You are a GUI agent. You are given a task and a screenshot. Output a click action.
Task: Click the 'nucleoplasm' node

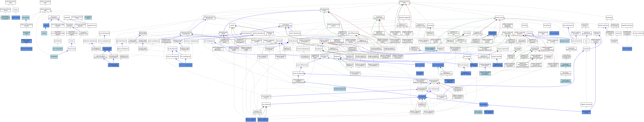pyautogui.click(x=54, y=57)
